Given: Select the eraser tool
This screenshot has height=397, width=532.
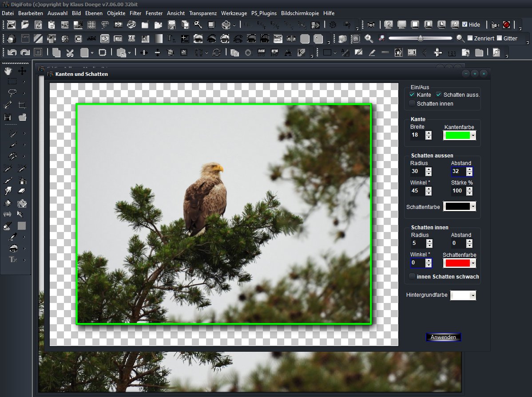Looking at the screenshot, I should (22, 191).
